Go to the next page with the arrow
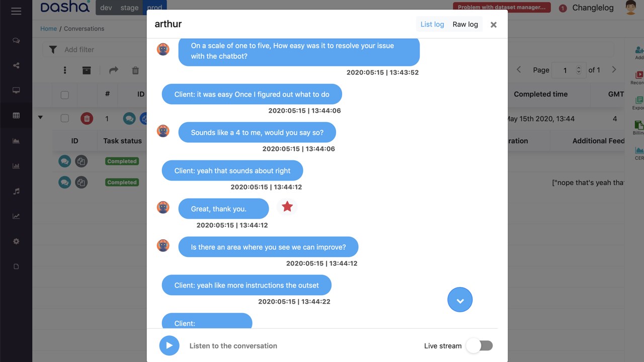The height and width of the screenshot is (362, 644). pos(614,70)
